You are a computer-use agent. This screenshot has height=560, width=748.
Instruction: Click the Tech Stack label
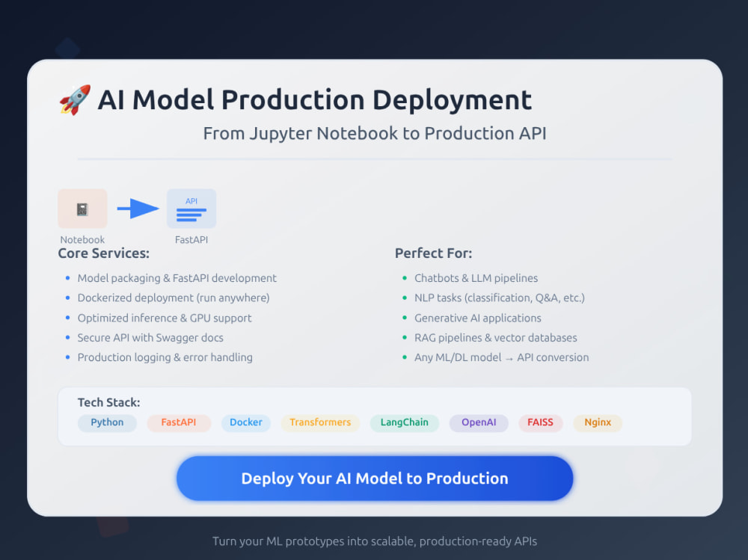108,402
